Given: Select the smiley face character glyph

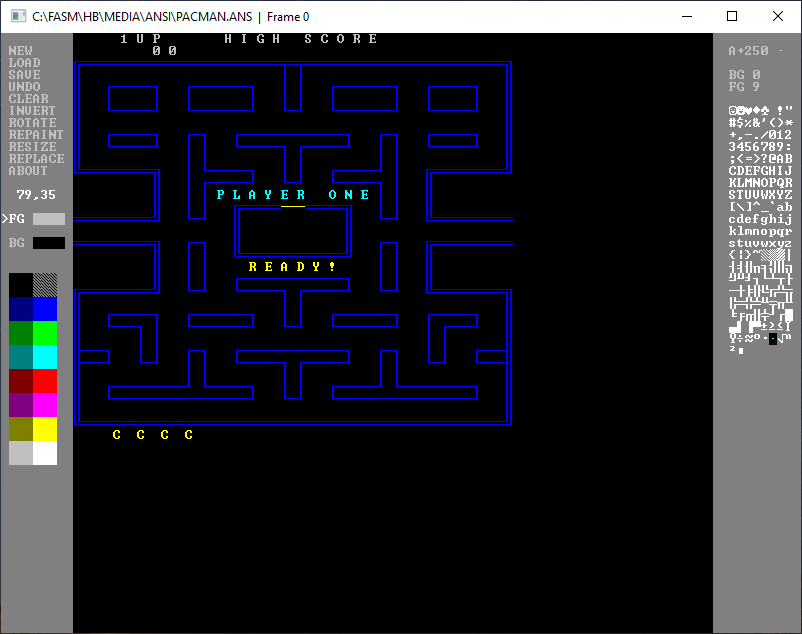Looking at the screenshot, I should pyautogui.click(x=732, y=110).
